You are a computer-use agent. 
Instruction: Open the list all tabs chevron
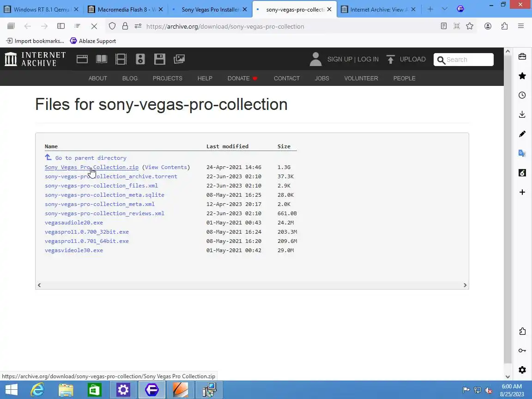[445, 9]
